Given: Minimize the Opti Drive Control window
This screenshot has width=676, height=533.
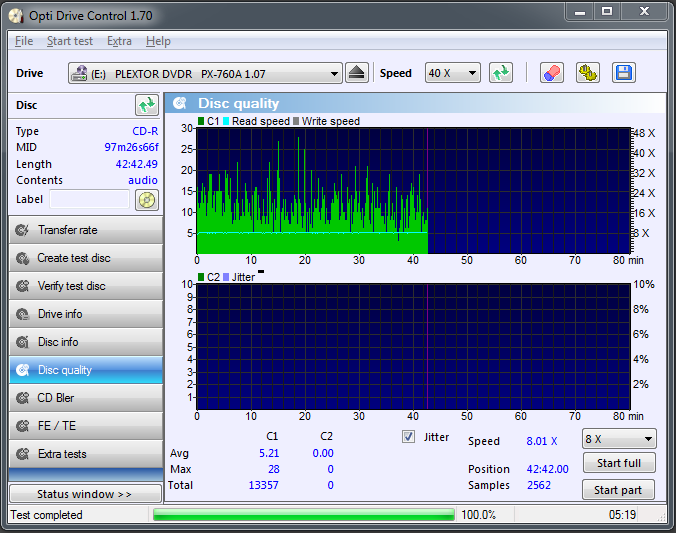Looking at the screenshot, I should (x=580, y=11).
